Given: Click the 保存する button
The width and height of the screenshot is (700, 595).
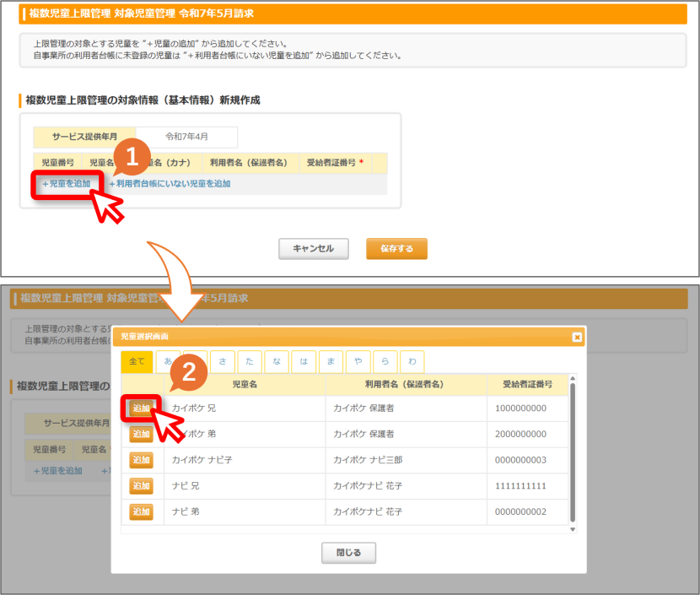Looking at the screenshot, I should click(397, 249).
